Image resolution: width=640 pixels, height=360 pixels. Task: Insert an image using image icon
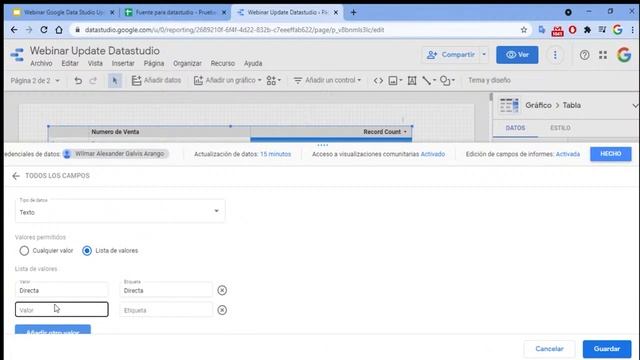point(395,80)
